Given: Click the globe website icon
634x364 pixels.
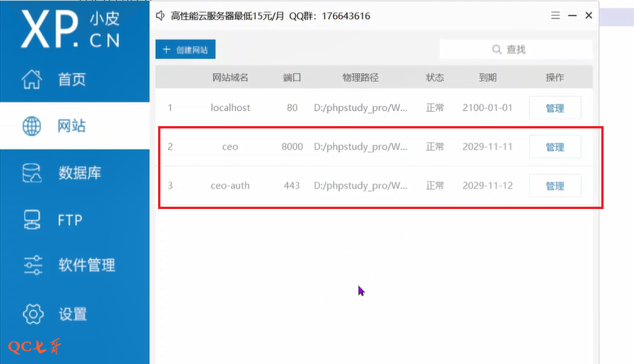Looking at the screenshot, I should coord(32,126).
